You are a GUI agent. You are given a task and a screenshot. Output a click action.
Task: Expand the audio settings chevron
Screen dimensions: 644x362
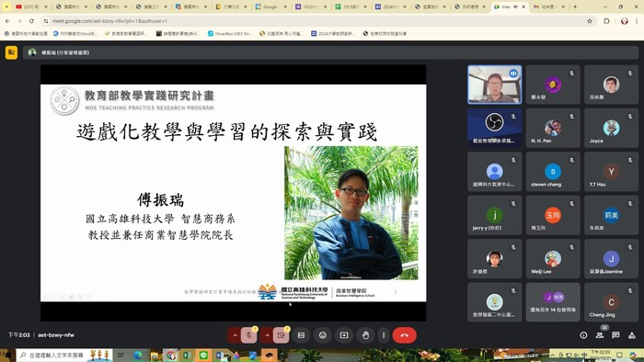pyautogui.click(x=235, y=335)
